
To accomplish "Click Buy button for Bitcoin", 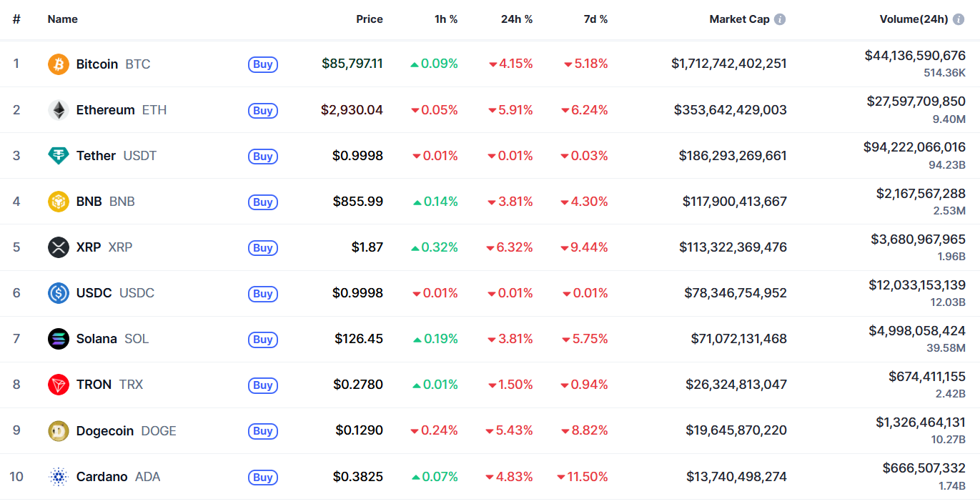I will click(263, 64).
